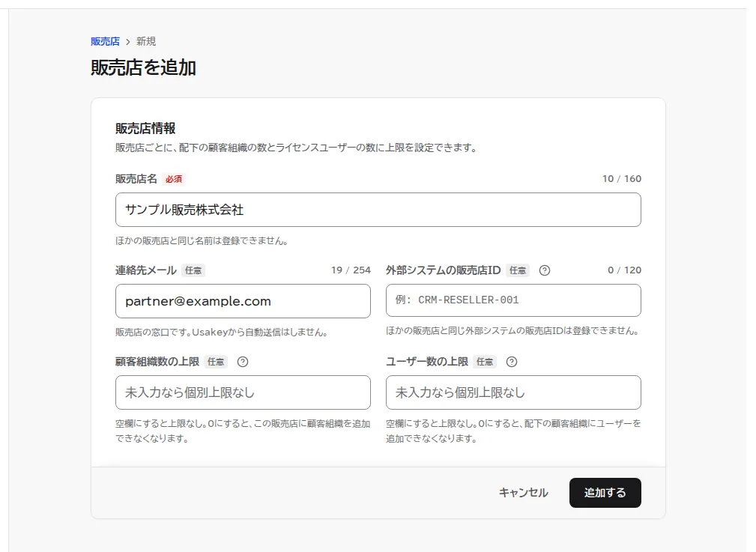The width and height of the screenshot is (756, 552).
Task: Open help icon for 外部システムの販売店ID
Action: tap(545, 270)
